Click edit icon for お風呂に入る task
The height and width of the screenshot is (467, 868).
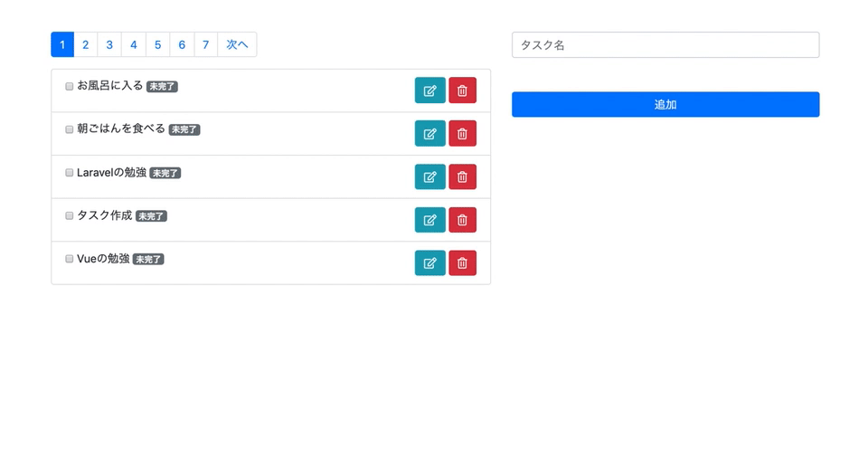[x=429, y=91]
